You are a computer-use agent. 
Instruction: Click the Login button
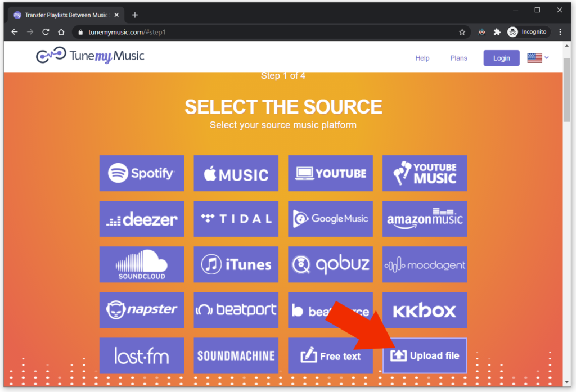click(x=501, y=58)
